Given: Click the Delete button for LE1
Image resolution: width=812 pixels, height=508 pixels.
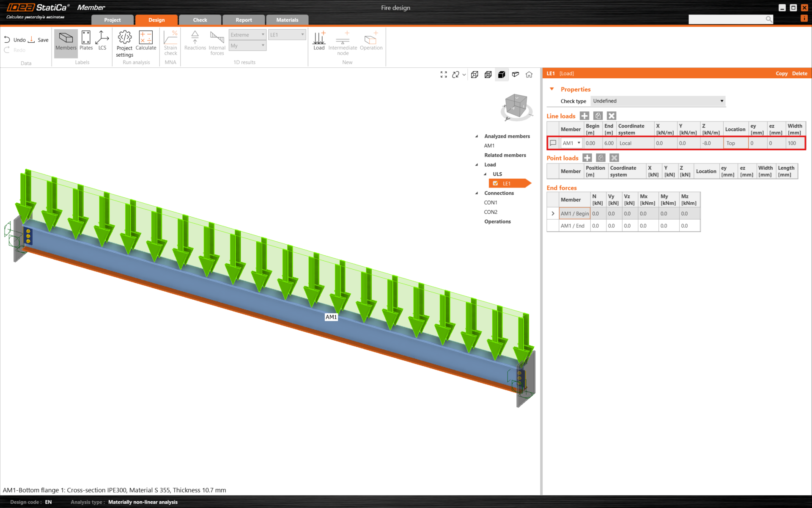Looking at the screenshot, I should [x=799, y=73].
